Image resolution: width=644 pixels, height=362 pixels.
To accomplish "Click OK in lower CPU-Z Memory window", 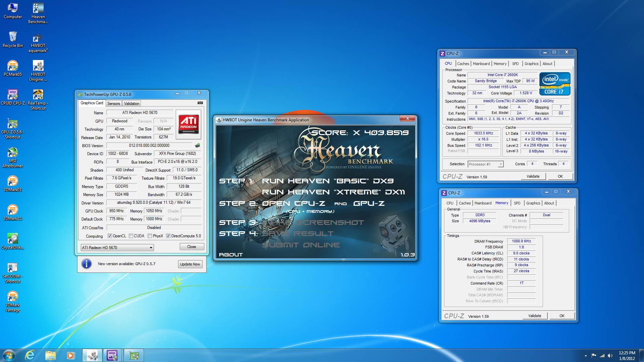I will [x=562, y=316].
